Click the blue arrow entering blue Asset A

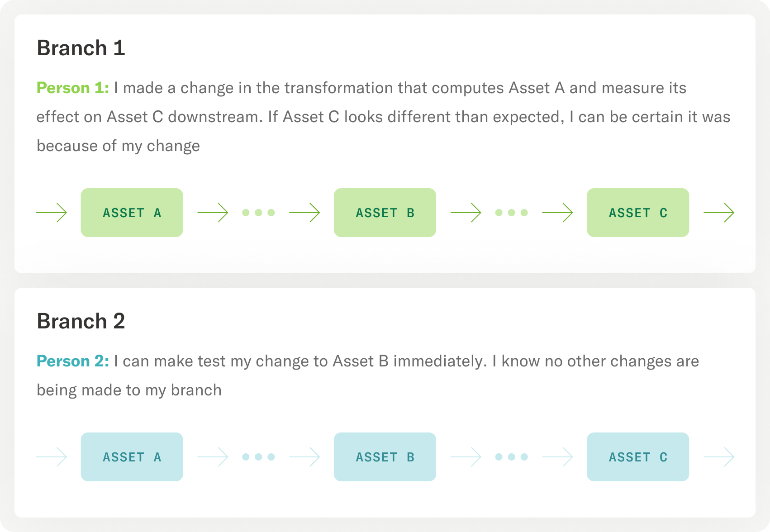coord(52,457)
